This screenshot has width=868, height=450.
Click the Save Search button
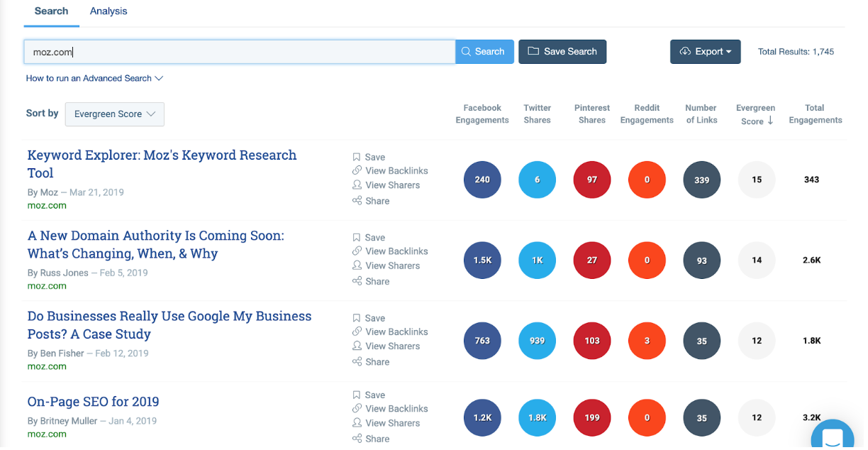(562, 51)
